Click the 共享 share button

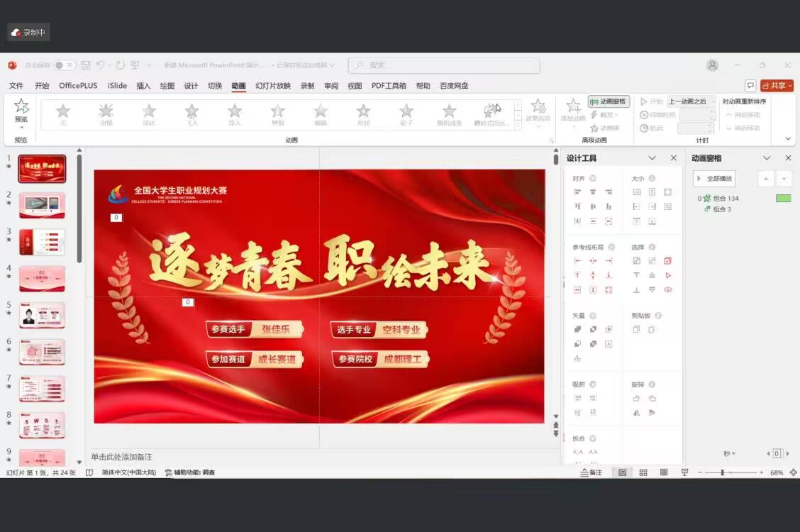pos(777,86)
